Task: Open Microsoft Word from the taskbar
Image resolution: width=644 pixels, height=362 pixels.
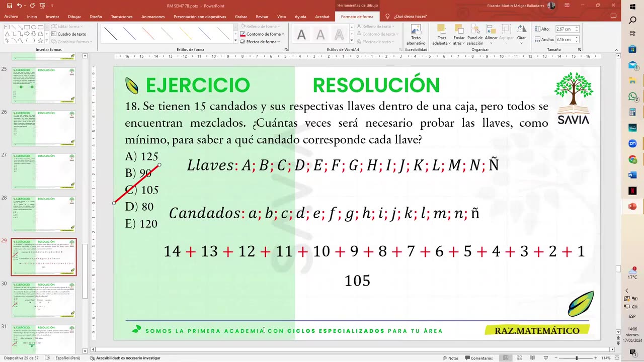Action: coord(632,175)
